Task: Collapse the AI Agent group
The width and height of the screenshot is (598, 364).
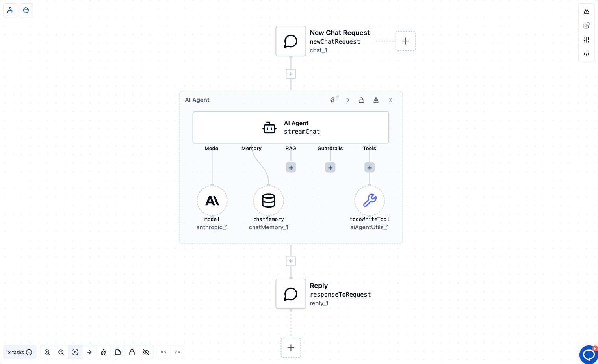Action: pos(390,100)
